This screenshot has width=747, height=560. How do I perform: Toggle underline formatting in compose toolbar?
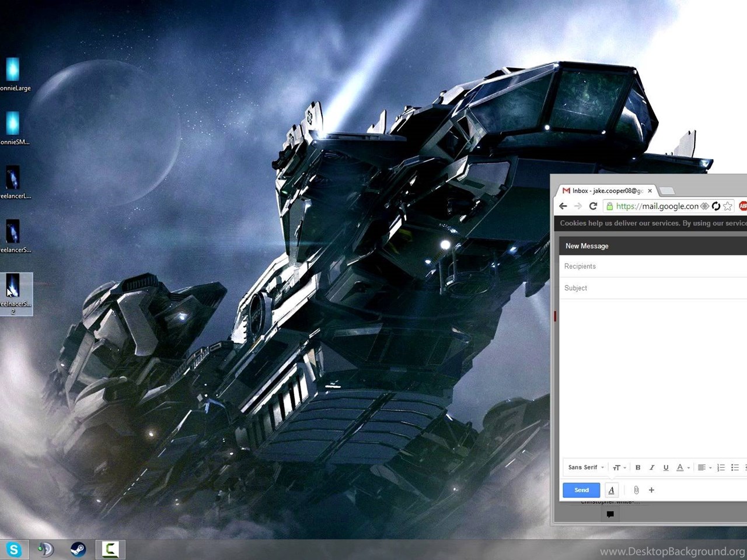(666, 467)
